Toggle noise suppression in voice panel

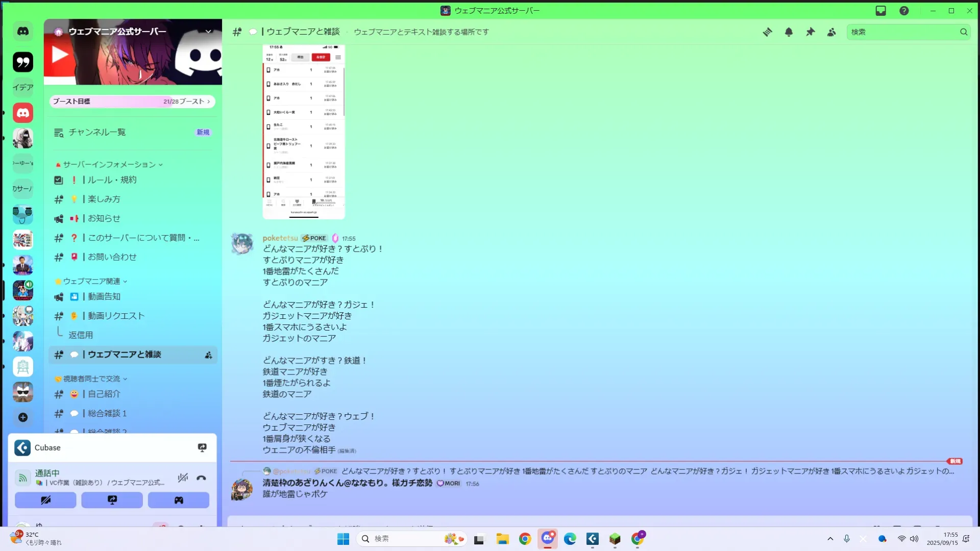(x=182, y=478)
